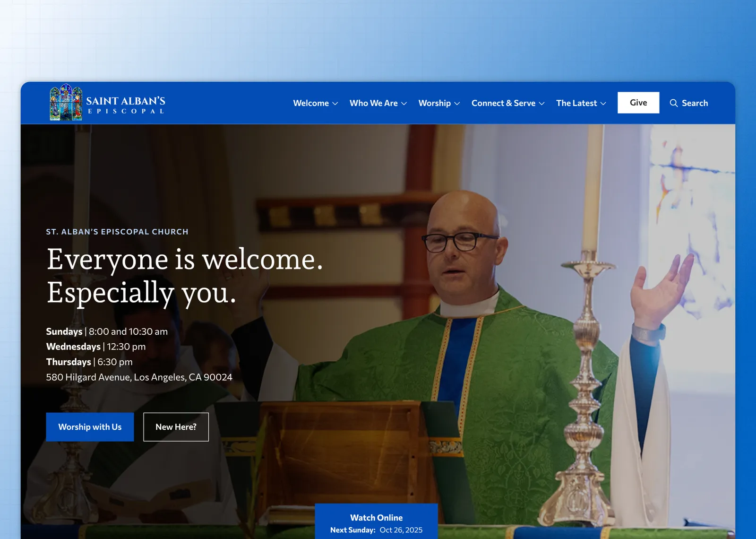Image resolution: width=756 pixels, height=539 pixels.
Task: Open the Welcome navigation menu
Action: (x=311, y=103)
